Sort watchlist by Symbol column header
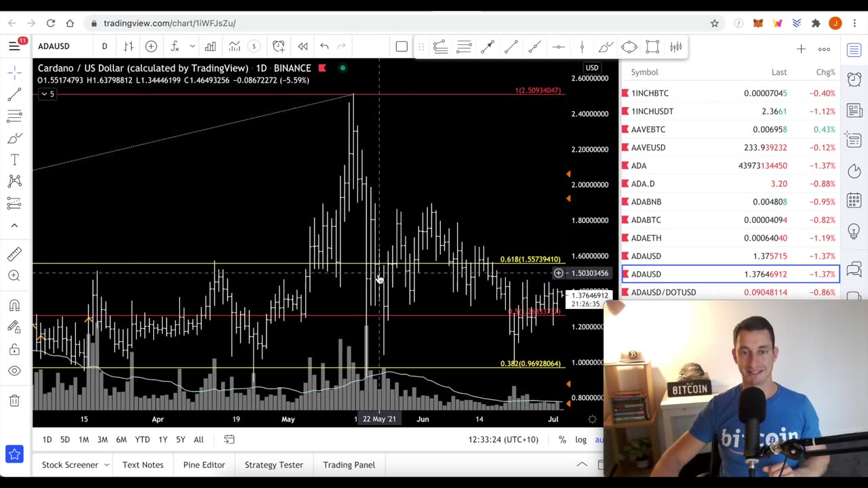Image resolution: width=868 pixels, height=488 pixels. click(644, 72)
